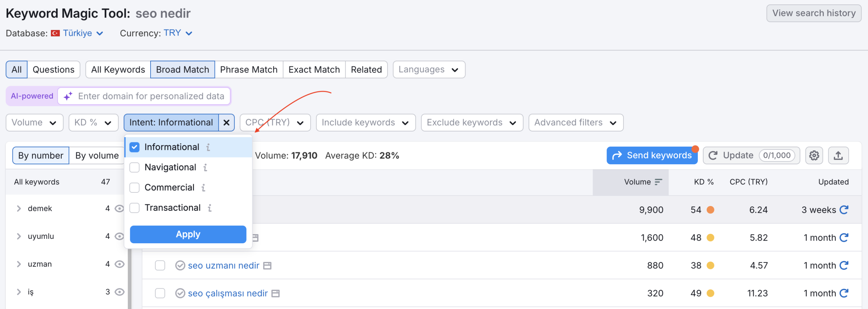Open table settings gear icon
868x309 pixels.
(814, 156)
